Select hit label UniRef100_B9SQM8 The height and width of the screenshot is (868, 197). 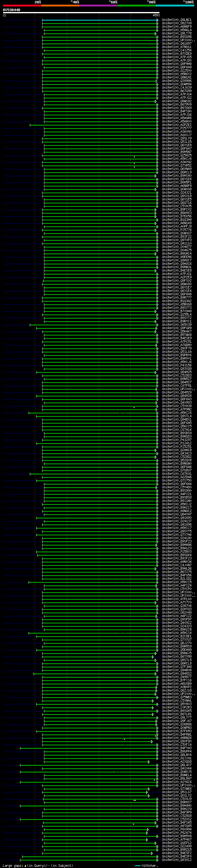coord(176,37)
